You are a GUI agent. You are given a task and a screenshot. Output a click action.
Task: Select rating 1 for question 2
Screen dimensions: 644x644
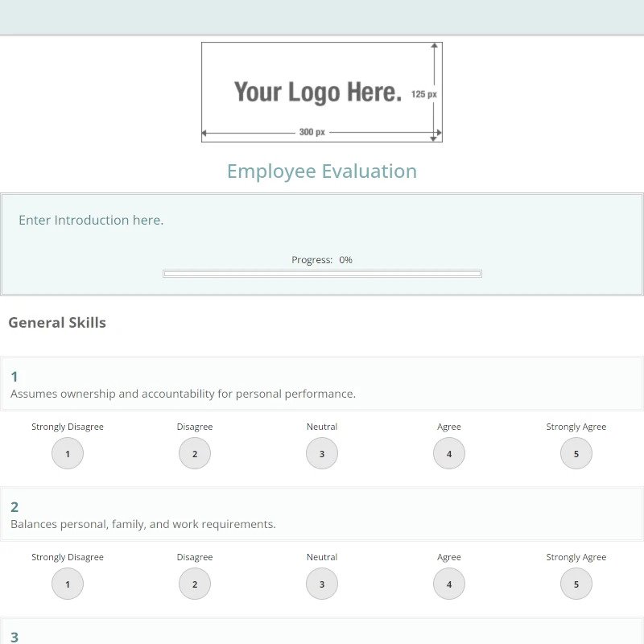[68, 584]
